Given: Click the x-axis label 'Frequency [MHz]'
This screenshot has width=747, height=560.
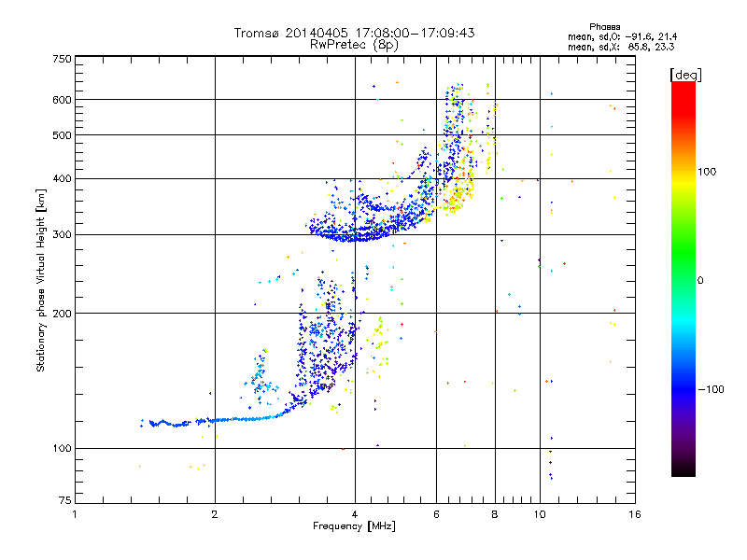Looking at the screenshot, I should point(354,526).
